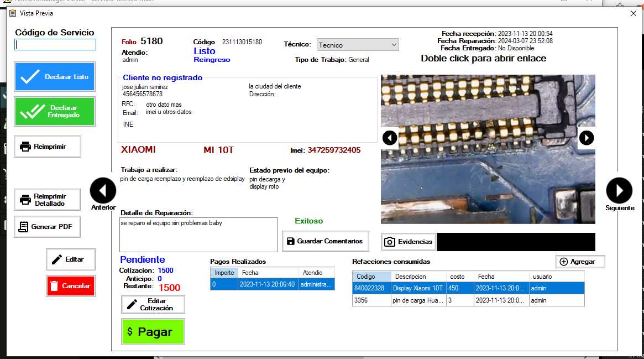The width and height of the screenshot is (644, 359).
Task: Select the pin de carga Hua... row
Action: tap(468, 300)
